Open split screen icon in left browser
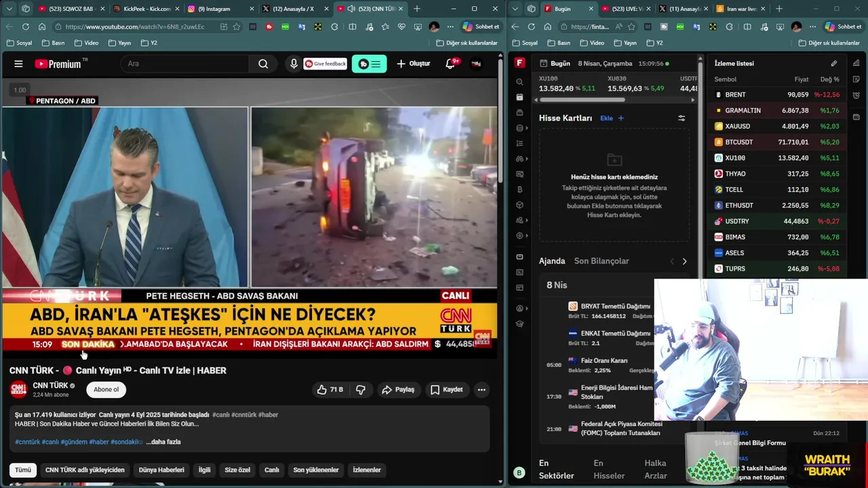The image size is (868, 488). tap(353, 26)
